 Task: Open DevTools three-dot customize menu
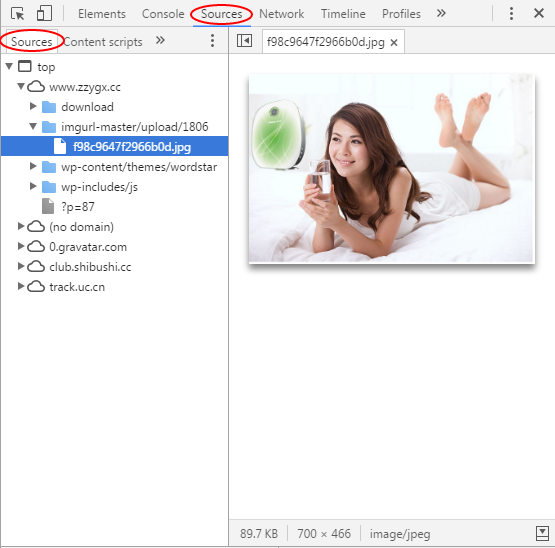[511, 13]
